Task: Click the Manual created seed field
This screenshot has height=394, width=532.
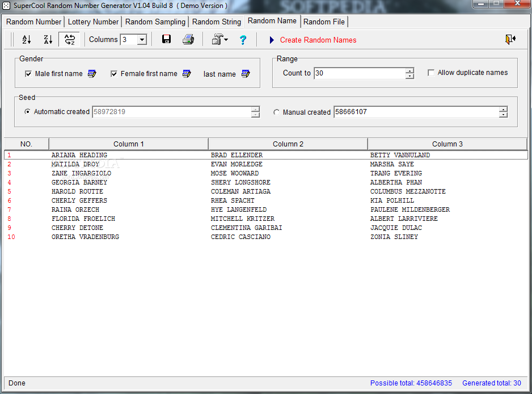Action: [x=416, y=112]
